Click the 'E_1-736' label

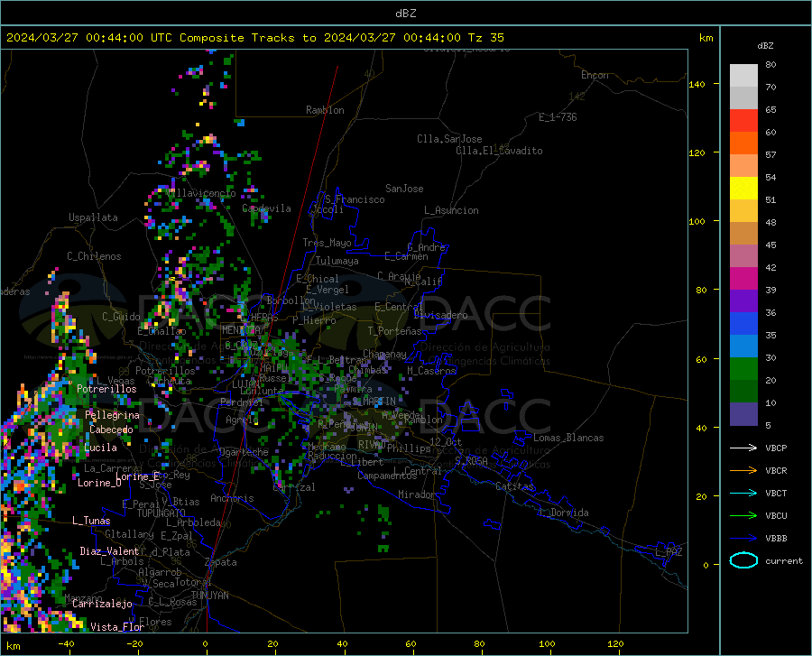point(558,117)
